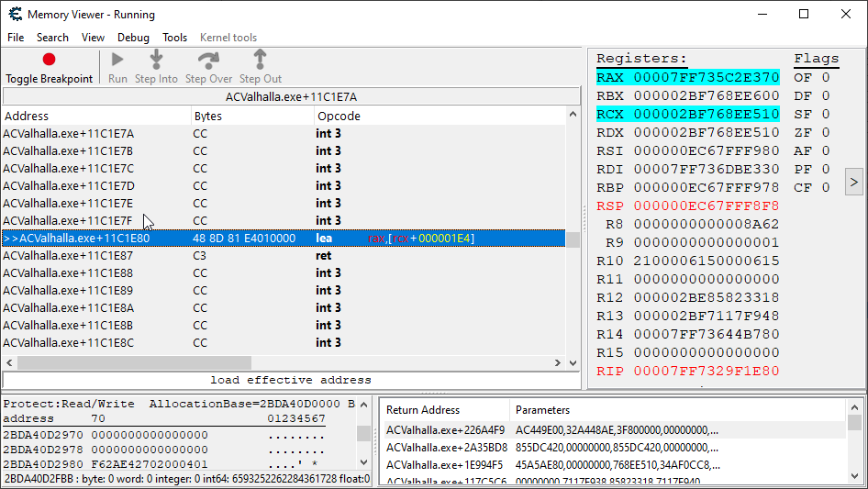Click the Toggle Breakpoint red circle icon
The height and width of the screenshot is (489, 868).
pos(49,60)
